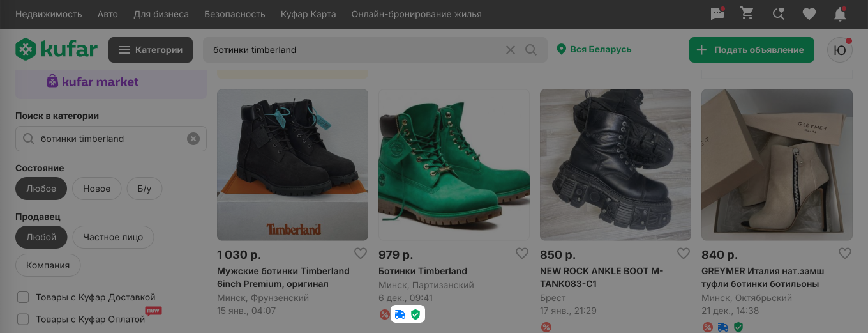Click the blue delivery truck icon under Ботинки Timberland
Viewport: 868px width, 333px height.
(x=400, y=314)
